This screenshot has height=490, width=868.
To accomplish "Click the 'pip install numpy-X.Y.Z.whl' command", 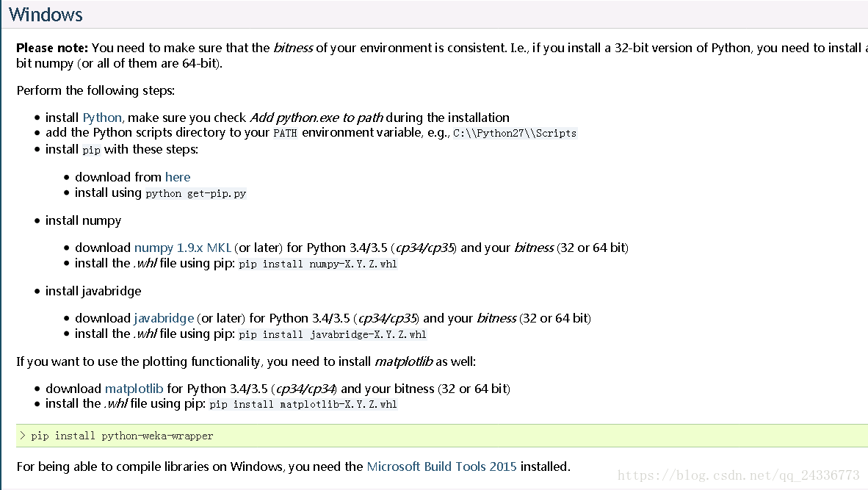I will click(x=318, y=264).
